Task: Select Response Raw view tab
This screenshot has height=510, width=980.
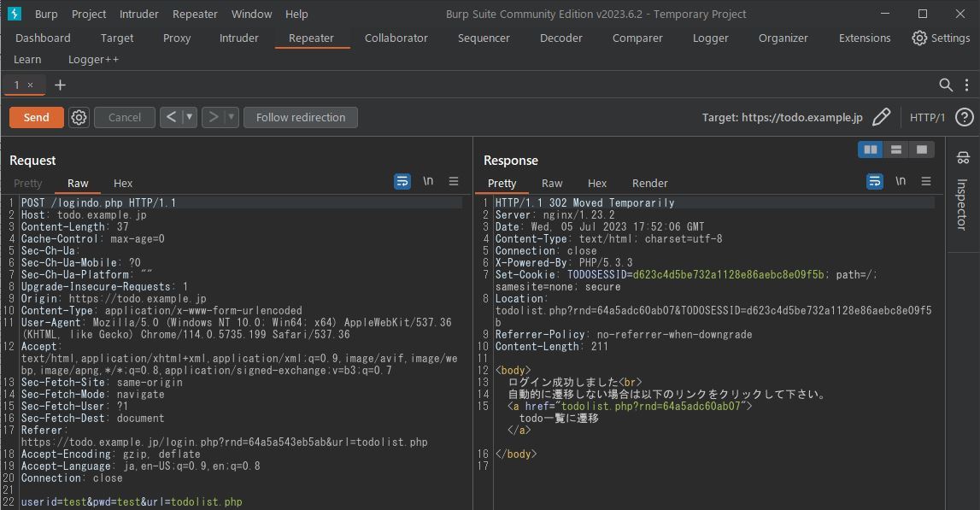Action: click(x=552, y=183)
